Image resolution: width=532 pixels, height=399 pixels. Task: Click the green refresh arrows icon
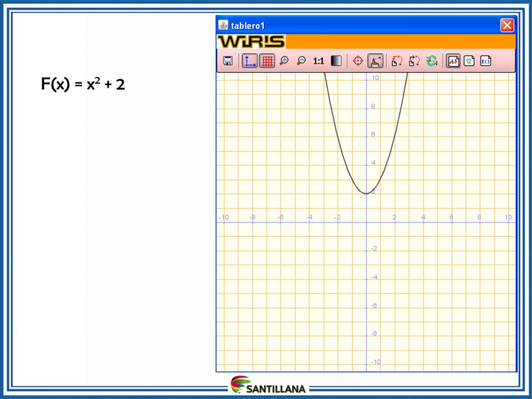(432, 61)
